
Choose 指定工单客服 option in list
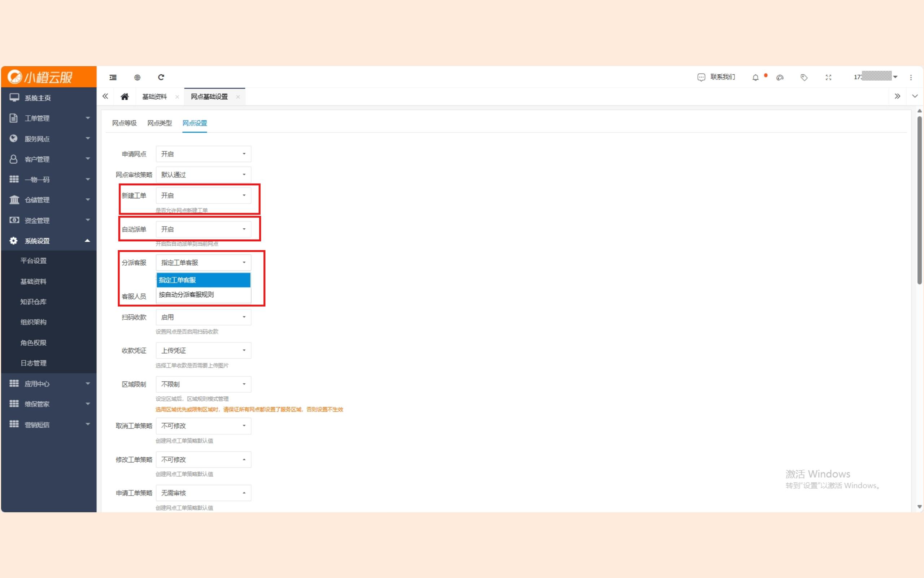point(204,280)
